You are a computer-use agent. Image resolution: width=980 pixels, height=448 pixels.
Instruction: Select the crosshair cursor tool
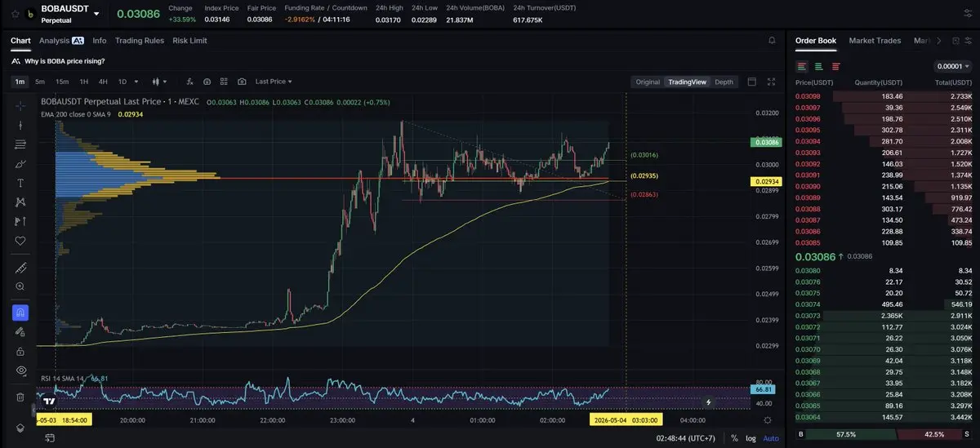coord(21,106)
